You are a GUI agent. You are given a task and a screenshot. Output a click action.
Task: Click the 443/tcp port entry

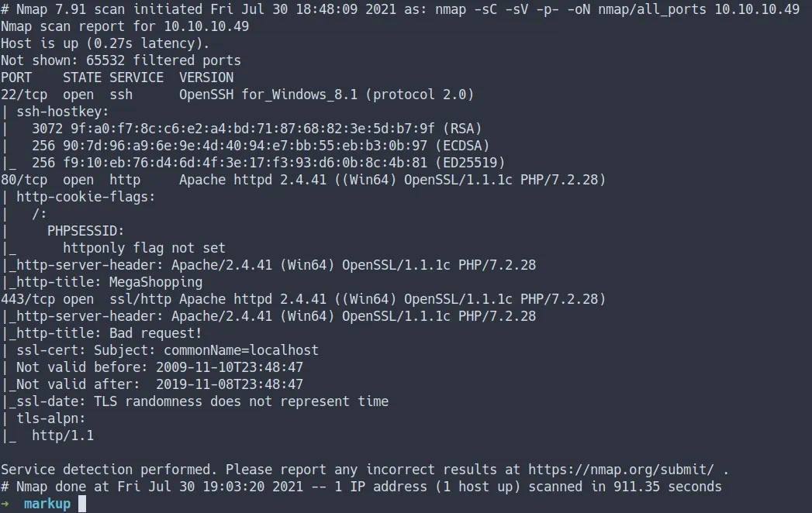[20, 299]
